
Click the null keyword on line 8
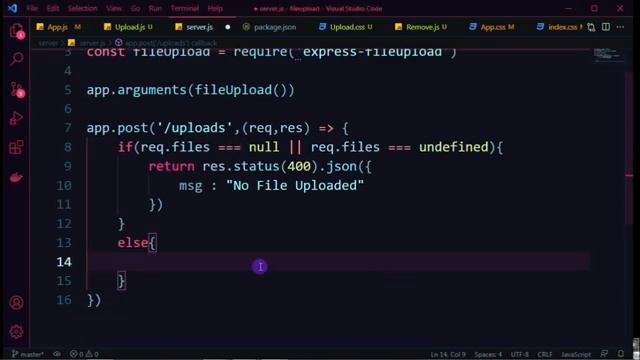pyautogui.click(x=264, y=147)
